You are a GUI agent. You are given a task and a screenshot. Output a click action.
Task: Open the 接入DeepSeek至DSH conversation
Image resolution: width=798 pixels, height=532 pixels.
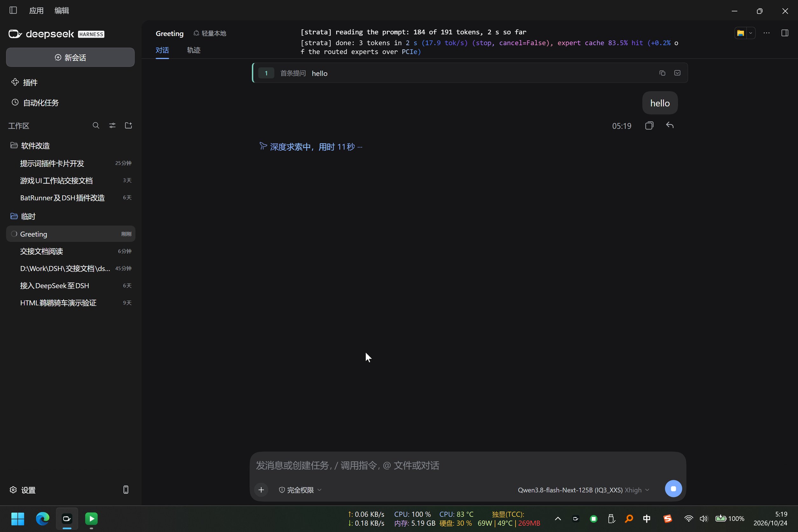click(71, 286)
